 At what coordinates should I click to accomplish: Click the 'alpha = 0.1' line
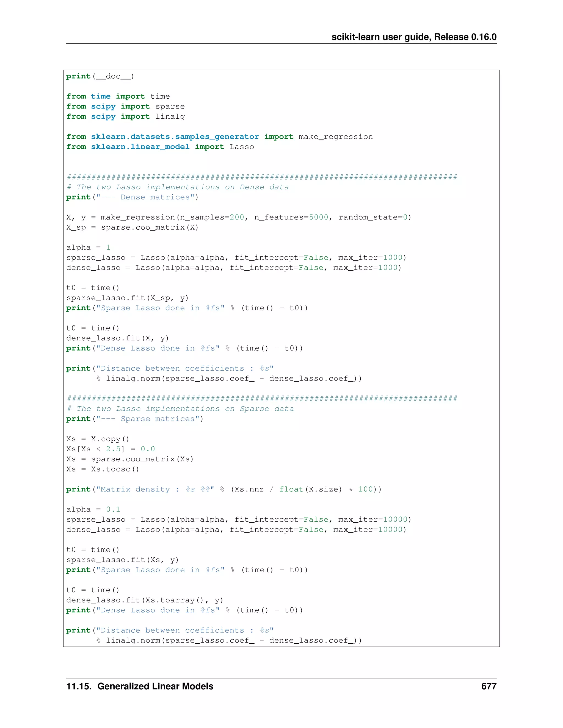[x=93, y=509]
